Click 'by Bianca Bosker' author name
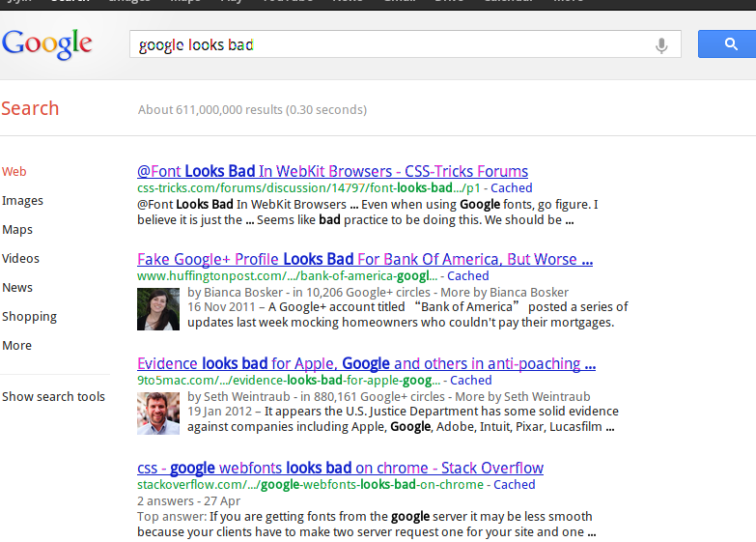Screen dimensions: 756x542 coord(235,292)
